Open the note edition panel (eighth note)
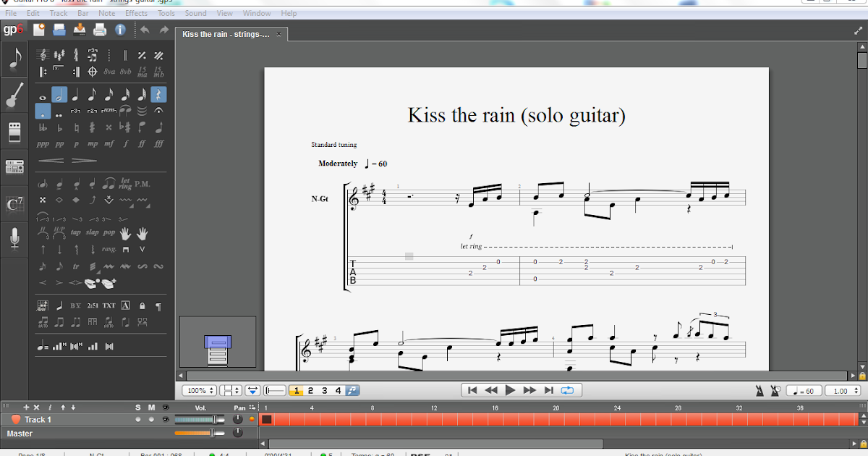The height and width of the screenshot is (456, 868). point(14,59)
